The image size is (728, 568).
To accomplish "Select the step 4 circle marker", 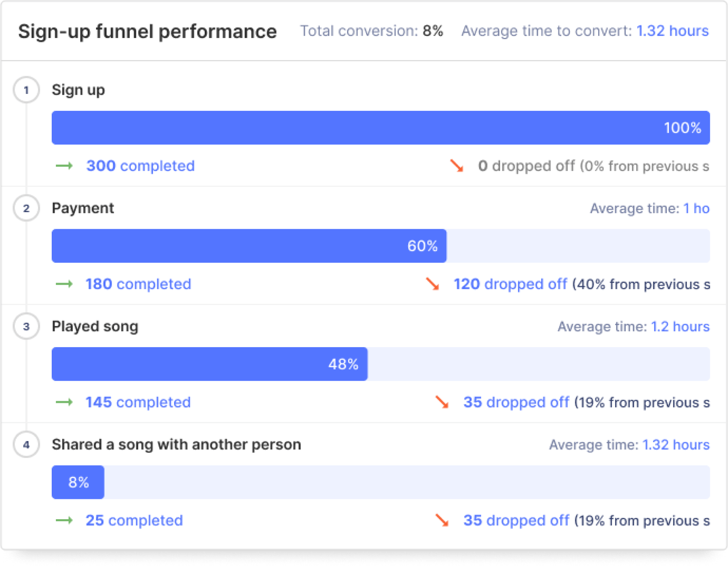I will (26, 445).
